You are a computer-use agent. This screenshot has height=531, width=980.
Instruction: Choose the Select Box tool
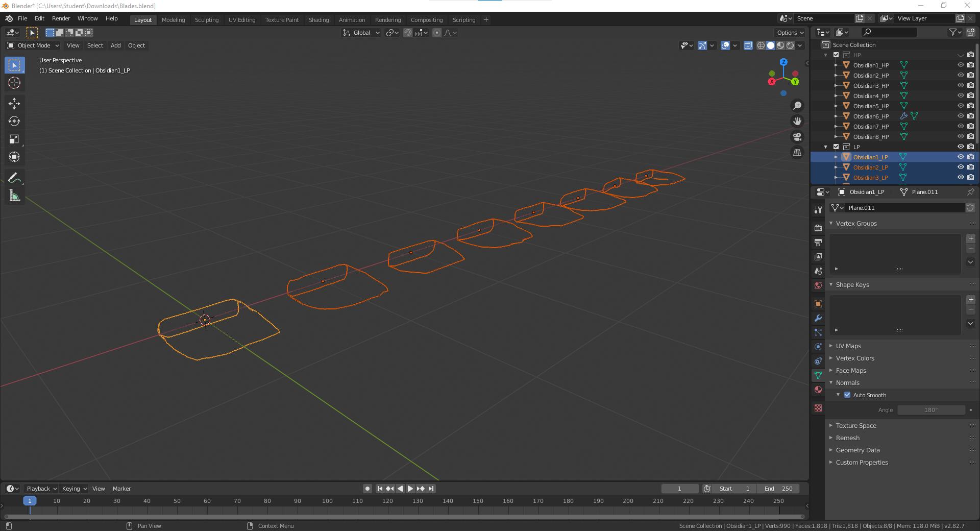coord(14,65)
